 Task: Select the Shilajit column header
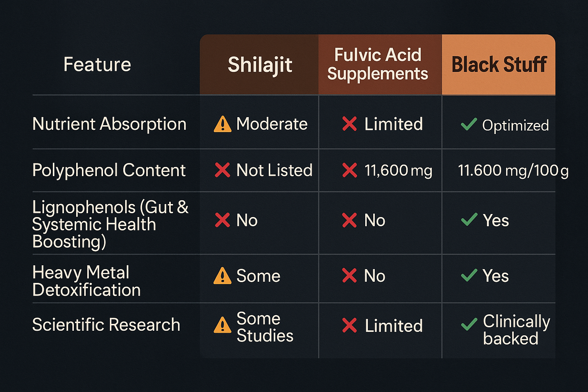259,65
